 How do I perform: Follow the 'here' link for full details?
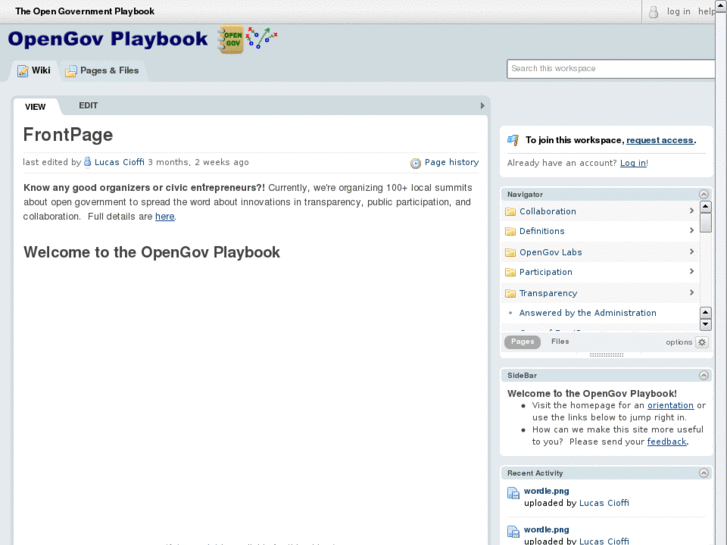[165, 217]
